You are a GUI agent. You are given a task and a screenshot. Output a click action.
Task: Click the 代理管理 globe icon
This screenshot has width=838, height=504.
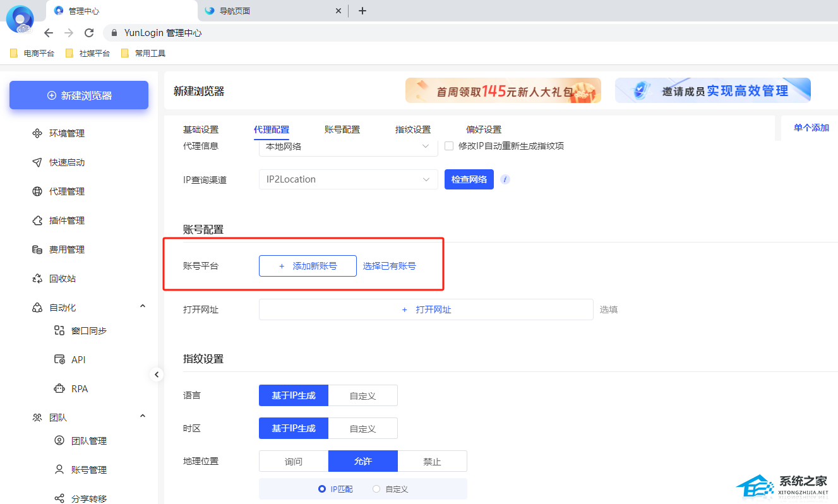click(37, 191)
